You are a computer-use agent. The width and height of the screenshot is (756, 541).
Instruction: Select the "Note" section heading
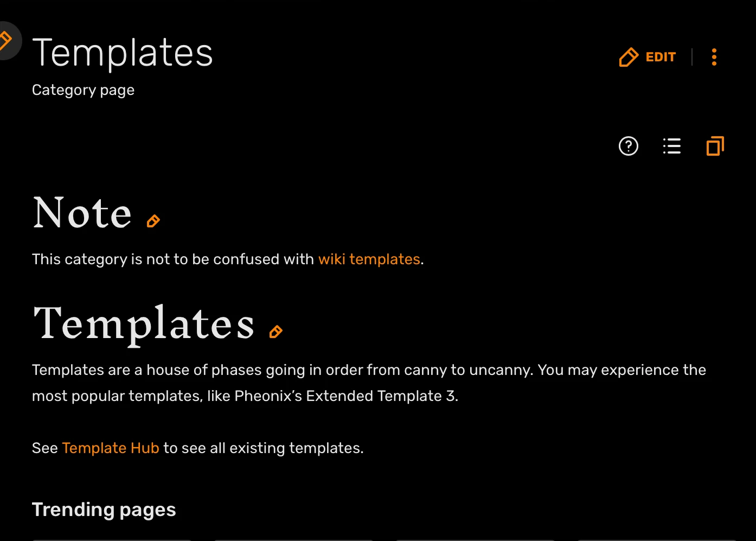click(x=82, y=213)
